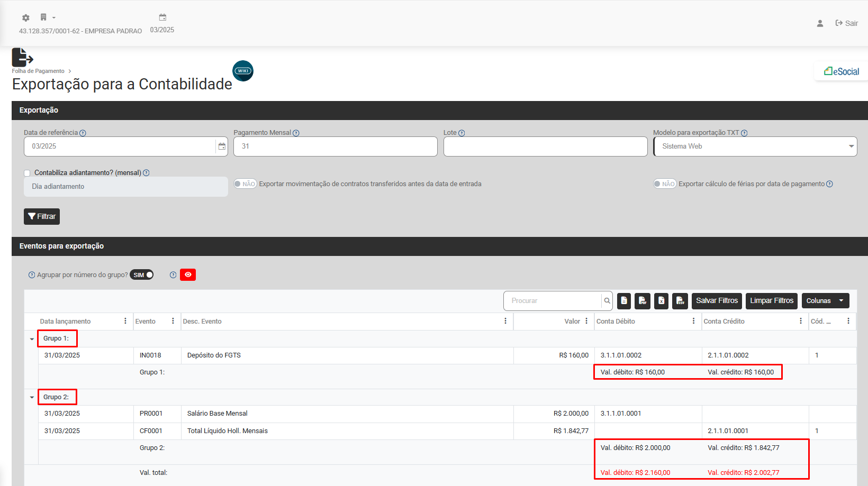
Task: Export the grid to PDF
Action: 643,301
